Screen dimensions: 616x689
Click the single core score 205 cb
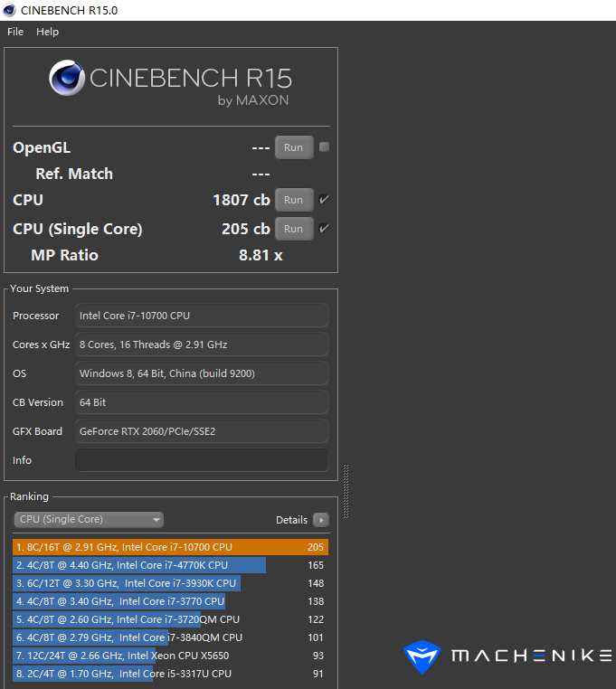[x=246, y=229]
